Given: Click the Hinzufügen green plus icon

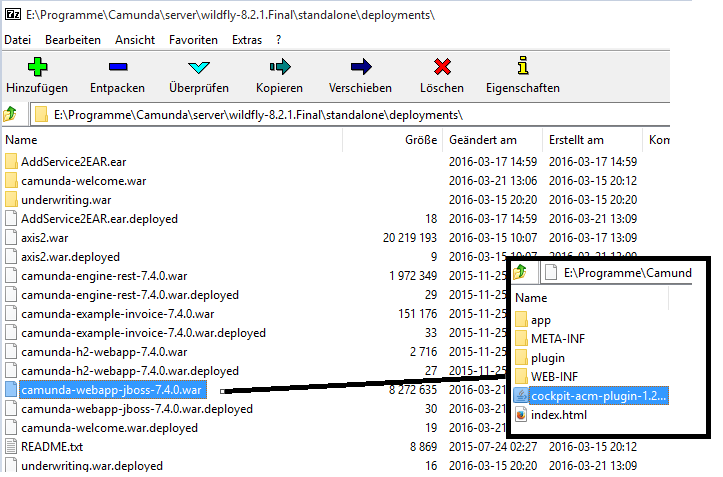Looking at the screenshot, I should point(37,67).
